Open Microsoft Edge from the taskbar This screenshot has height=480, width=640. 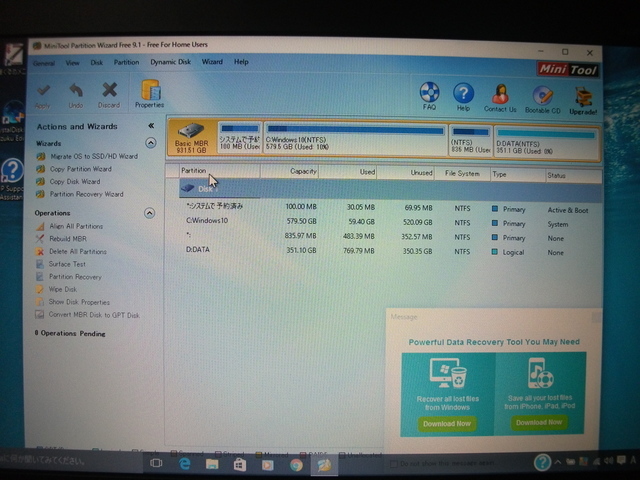[x=185, y=463]
